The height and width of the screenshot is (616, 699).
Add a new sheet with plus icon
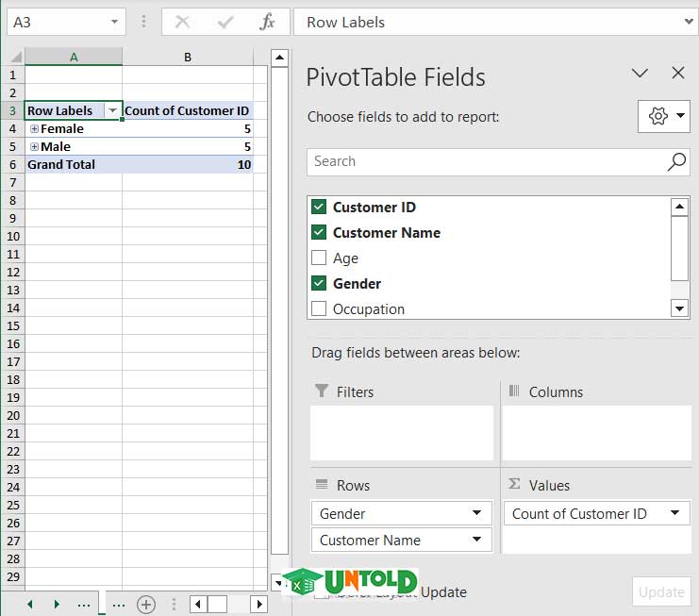point(146,605)
